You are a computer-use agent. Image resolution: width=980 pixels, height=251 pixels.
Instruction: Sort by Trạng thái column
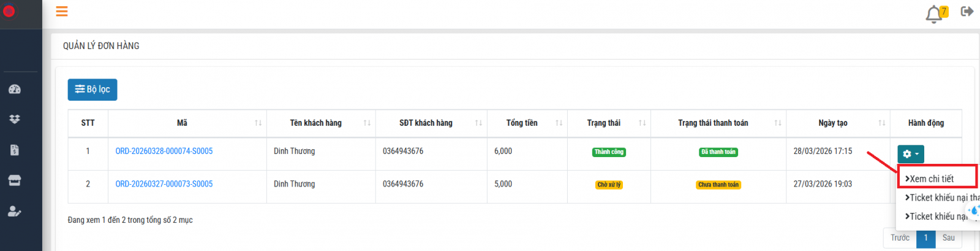tap(609, 123)
